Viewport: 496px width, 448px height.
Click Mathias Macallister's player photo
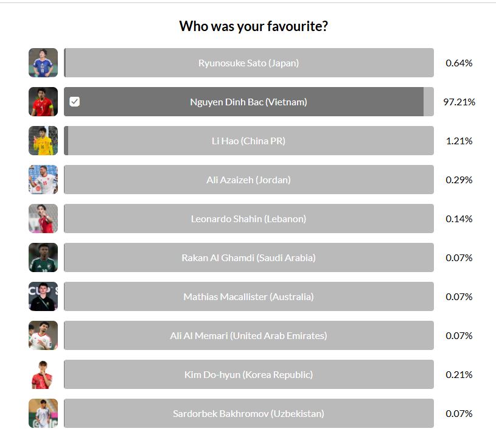[43, 296]
